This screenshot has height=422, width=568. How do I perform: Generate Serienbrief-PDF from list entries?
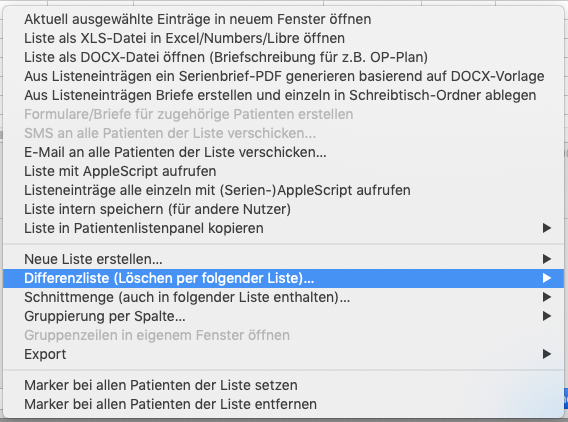[283, 76]
